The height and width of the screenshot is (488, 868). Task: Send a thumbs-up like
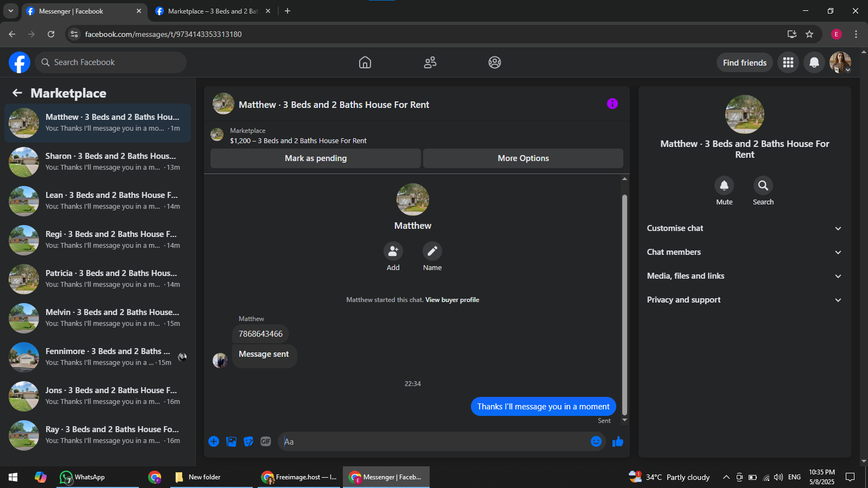pos(618,441)
